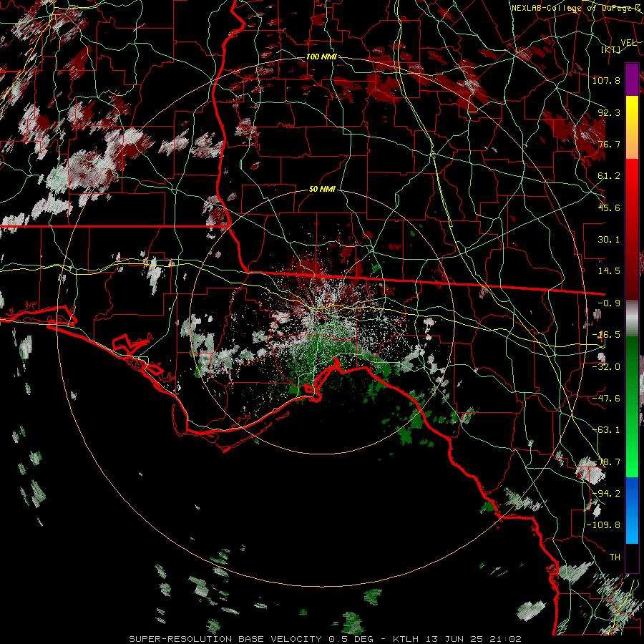Click the 50 NMI range ring label

coord(323,190)
